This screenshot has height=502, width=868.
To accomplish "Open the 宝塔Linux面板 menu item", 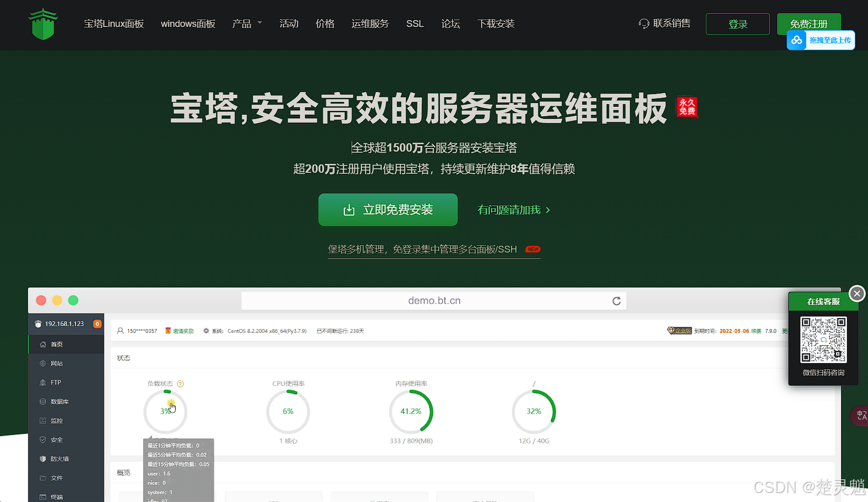I will click(114, 24).
